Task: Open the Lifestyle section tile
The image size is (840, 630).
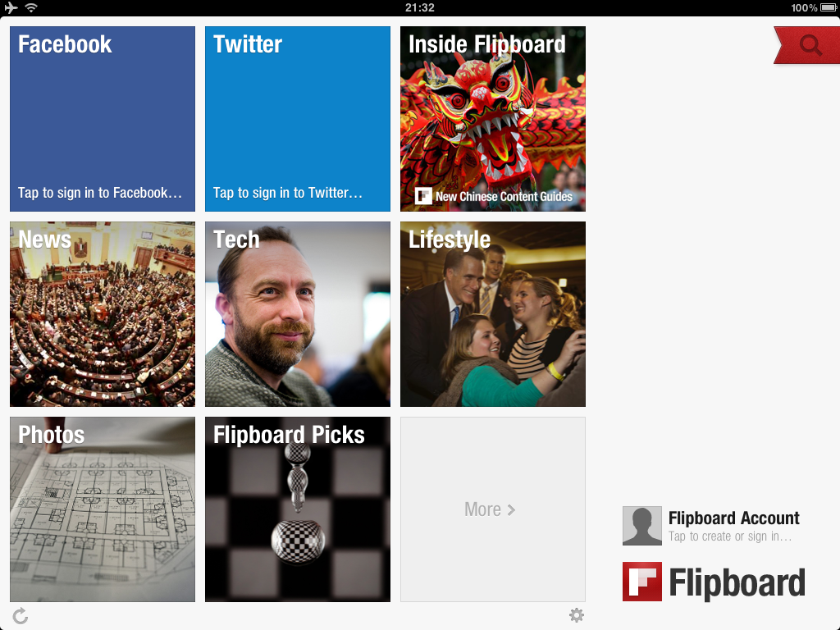Action: pos(493,314)
